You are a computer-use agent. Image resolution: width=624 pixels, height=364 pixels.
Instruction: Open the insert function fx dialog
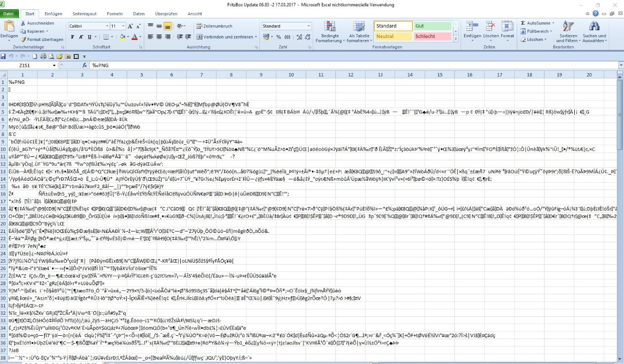coord(84,65)
